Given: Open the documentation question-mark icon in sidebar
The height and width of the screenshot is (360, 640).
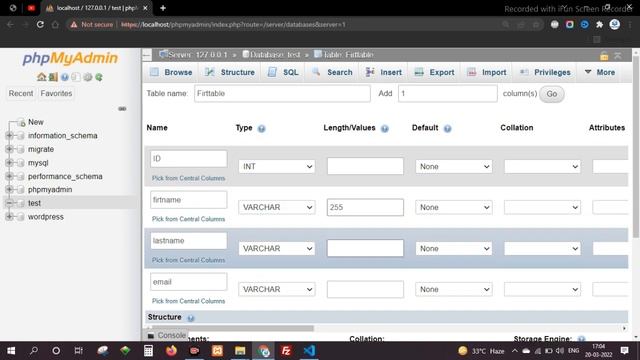Looking at the screenshot, I should [x=64, y=77].
